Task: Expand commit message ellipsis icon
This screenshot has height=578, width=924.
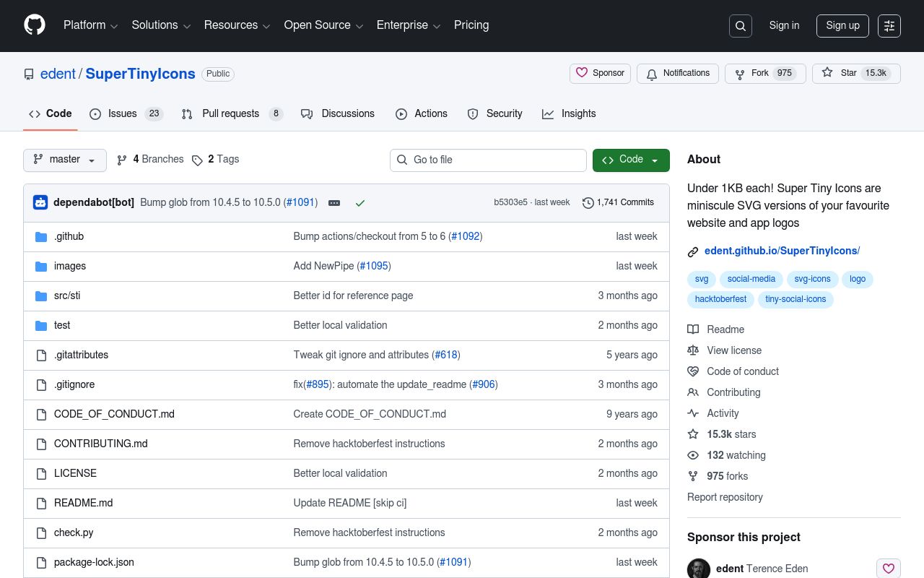Action: tap(334, 203)
